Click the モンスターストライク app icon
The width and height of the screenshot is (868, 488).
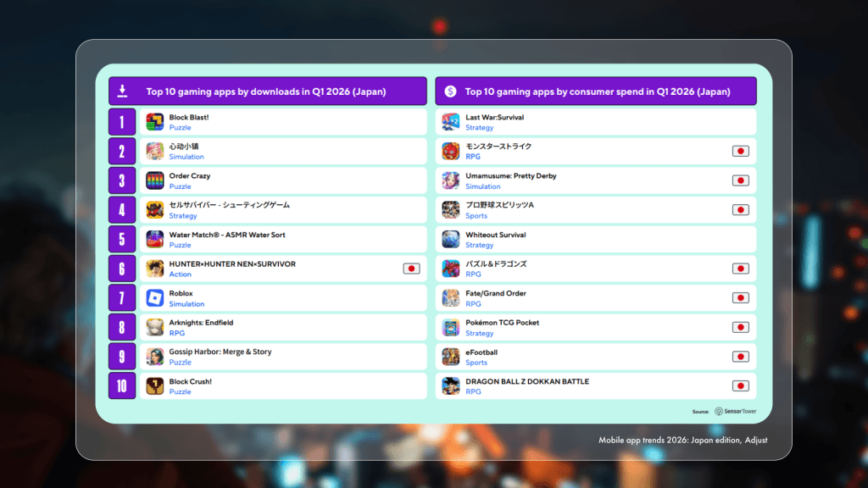(x=451, y=151)
